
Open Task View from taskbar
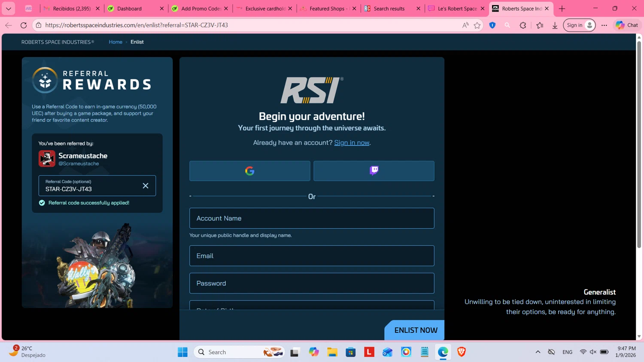tap(295, 352)
